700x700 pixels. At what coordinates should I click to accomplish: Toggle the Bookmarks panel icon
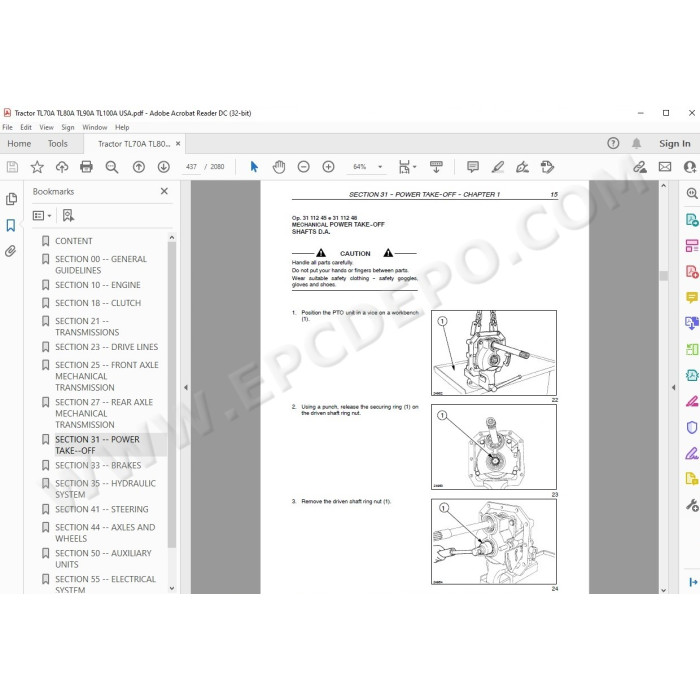11,225
